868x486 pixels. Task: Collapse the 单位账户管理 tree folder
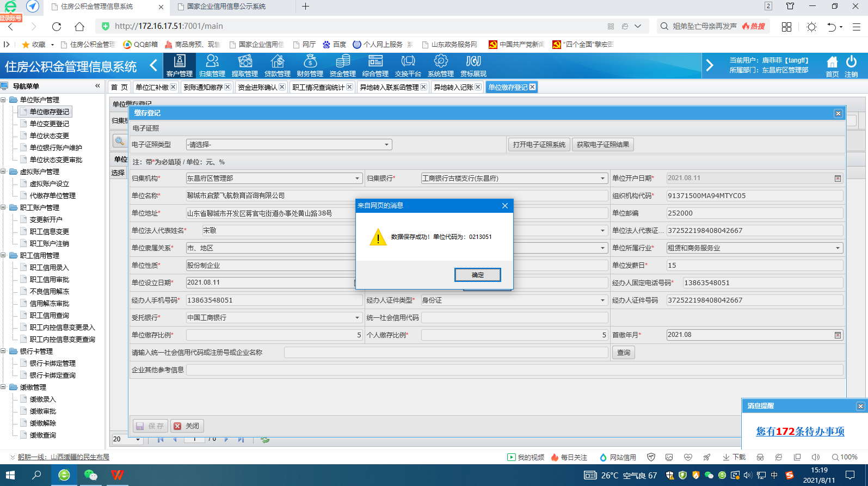4,100
